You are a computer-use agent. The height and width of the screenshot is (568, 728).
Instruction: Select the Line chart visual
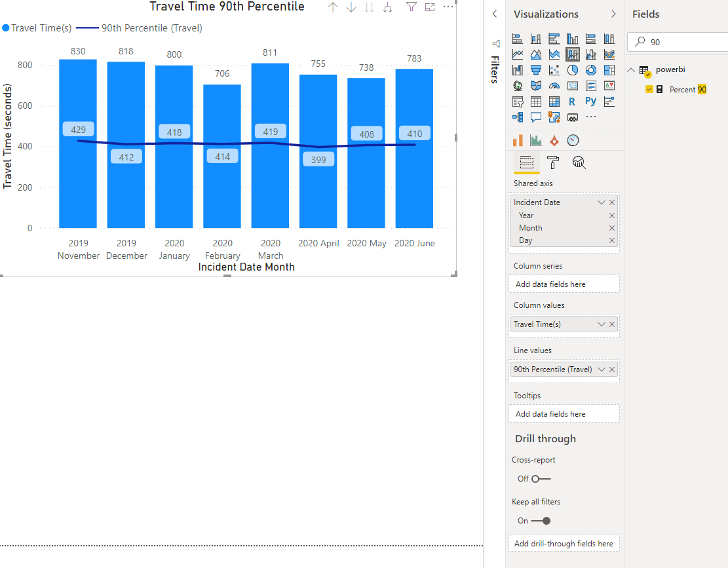pyautogui.click(x=517, y=55)
